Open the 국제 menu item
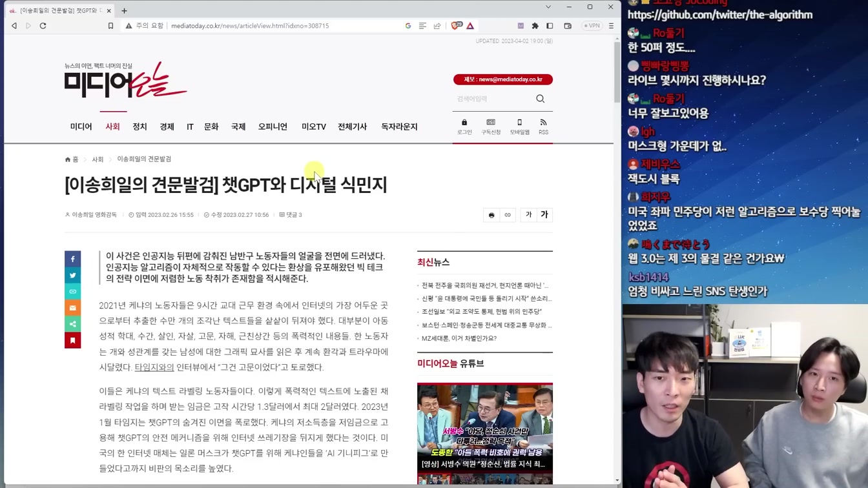The width and height of the screenshot is (868, 488). point(238,127)
